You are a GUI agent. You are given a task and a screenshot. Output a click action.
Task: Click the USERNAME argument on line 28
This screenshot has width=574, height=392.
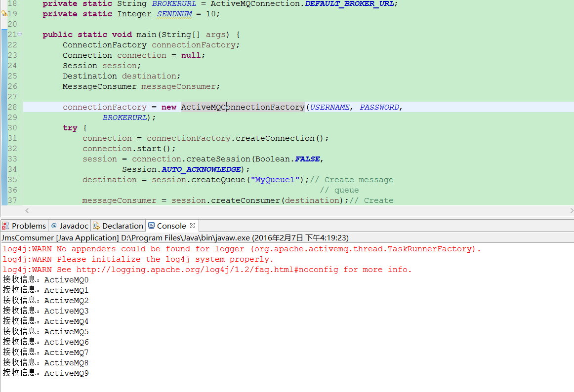point(329,107)
